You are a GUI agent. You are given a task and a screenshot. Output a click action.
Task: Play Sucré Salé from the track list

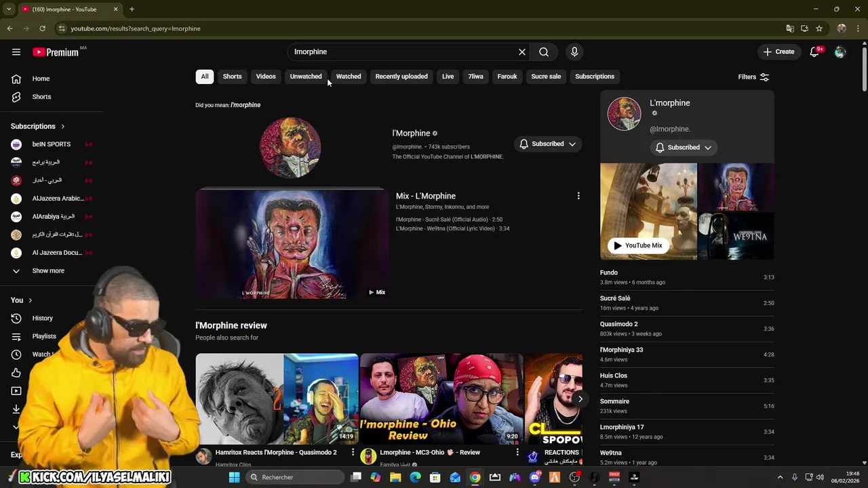point(687,303)
